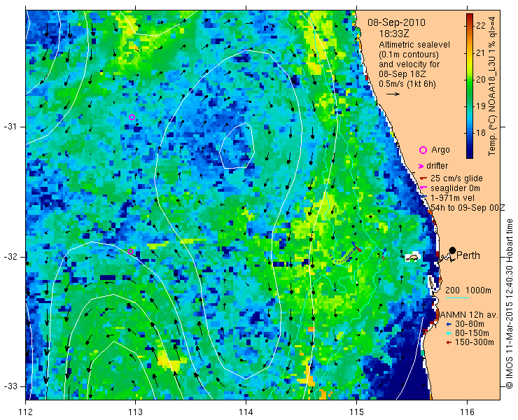Click the temperature colour bar
This screenshot has height=420, width=518.
(x=470, y=86)
